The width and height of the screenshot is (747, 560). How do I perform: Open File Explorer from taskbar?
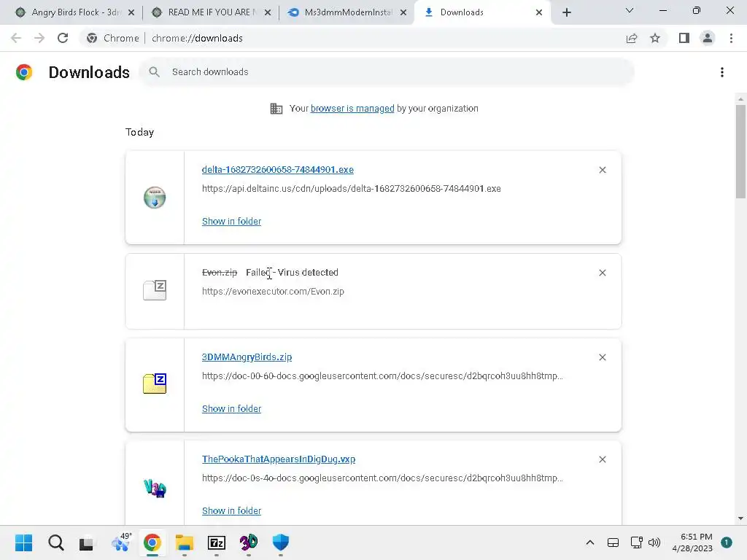(185, 542)
